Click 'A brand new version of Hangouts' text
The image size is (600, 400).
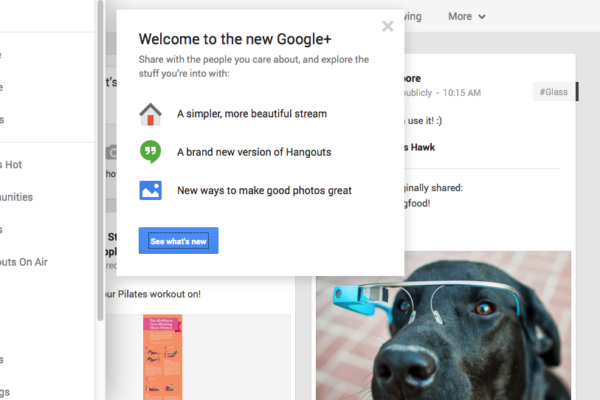[254, 152]
